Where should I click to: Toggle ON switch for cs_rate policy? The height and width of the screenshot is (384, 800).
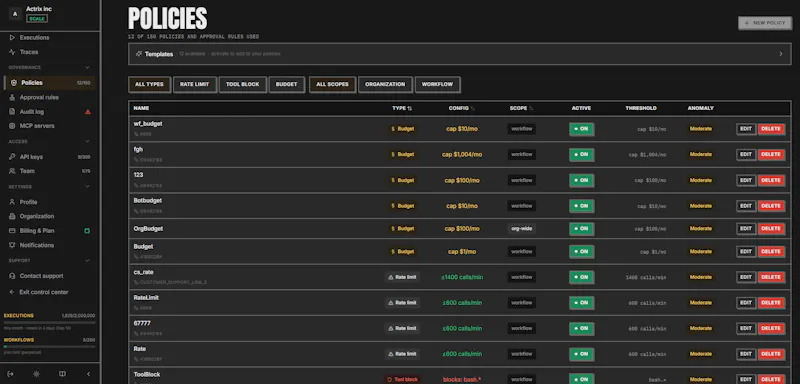coord(581,277)
